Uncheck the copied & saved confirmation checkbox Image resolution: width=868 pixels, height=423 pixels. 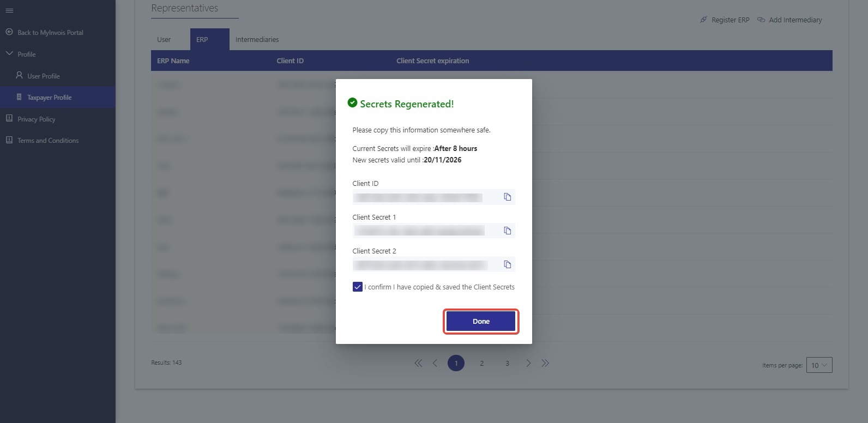pos(358,287)
